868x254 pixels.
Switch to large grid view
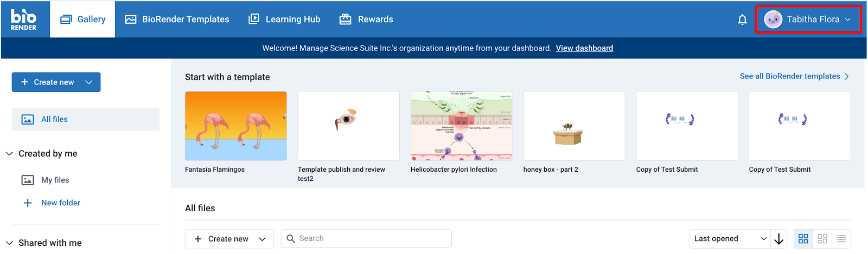(x=803, y=239)
